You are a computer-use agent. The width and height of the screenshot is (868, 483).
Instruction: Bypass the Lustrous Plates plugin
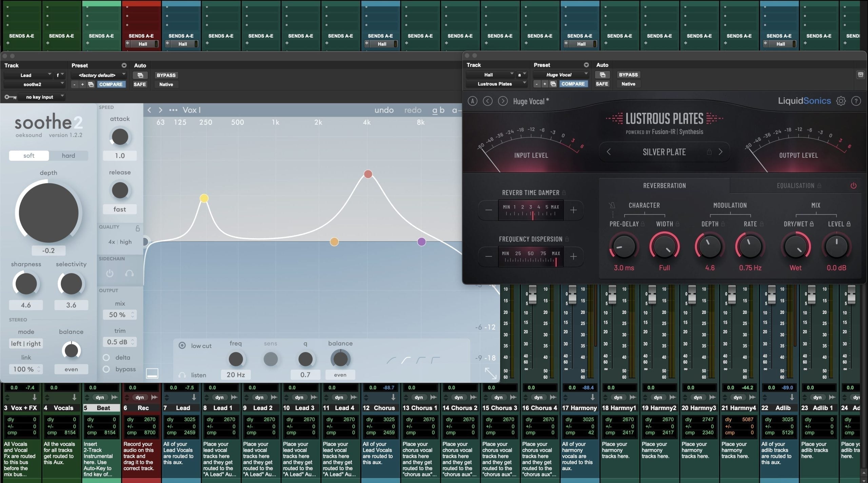pyautogui.click(x=628, y=75)
